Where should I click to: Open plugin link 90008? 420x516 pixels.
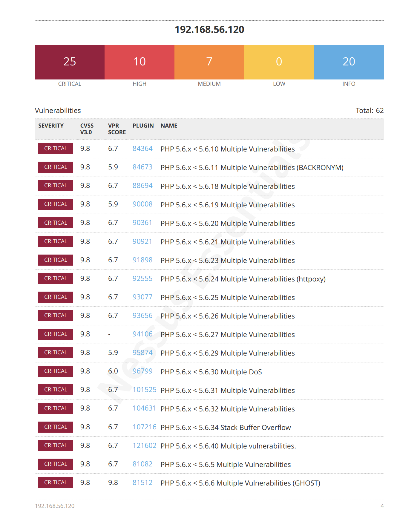tap(142, 204)
